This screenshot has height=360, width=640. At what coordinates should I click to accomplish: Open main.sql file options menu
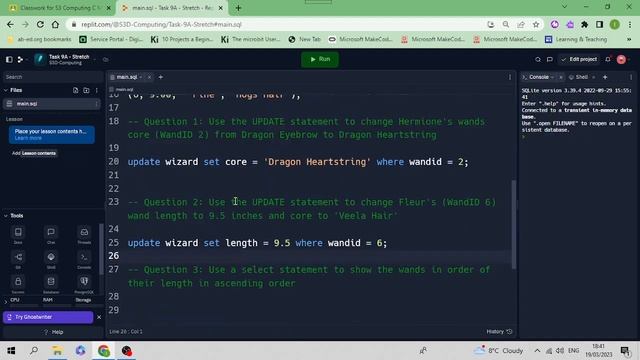tap(96, 104)
